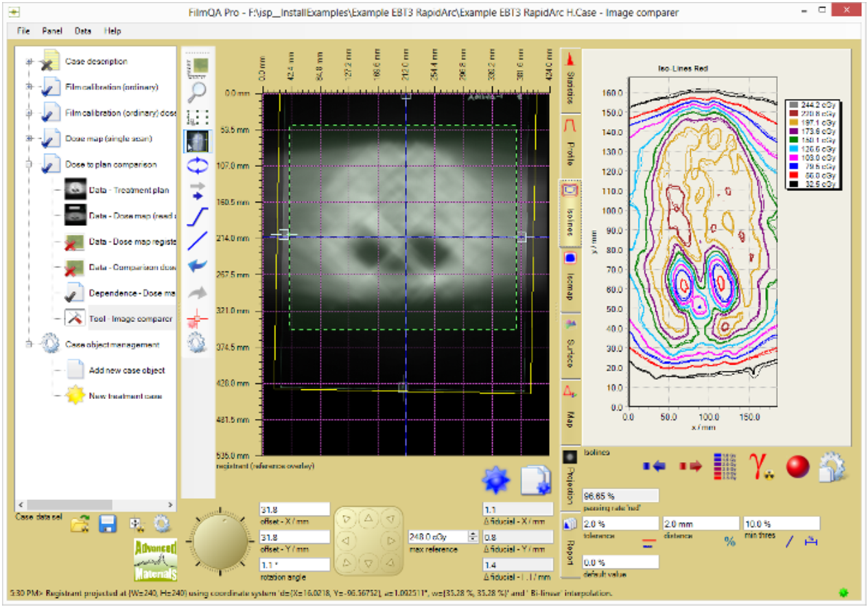
Task: Nudge registration left with the left arrow
Action: pyautogui.click(x=346, y=541)
